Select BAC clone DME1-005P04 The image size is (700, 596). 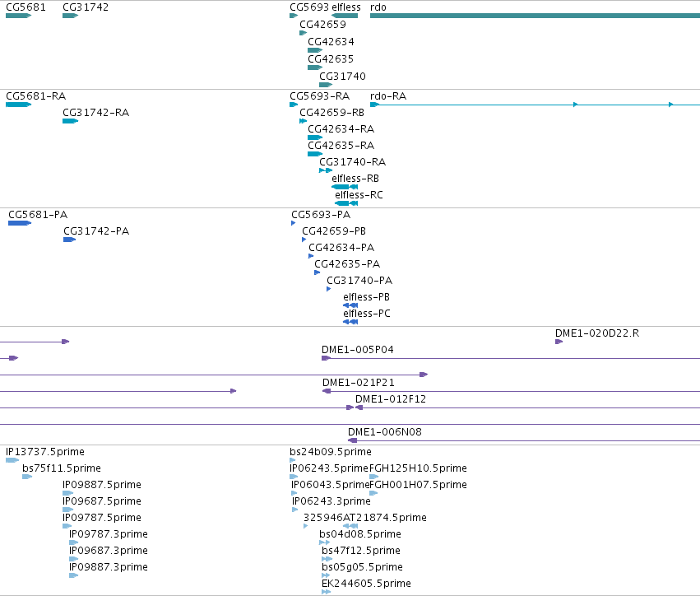358,350
